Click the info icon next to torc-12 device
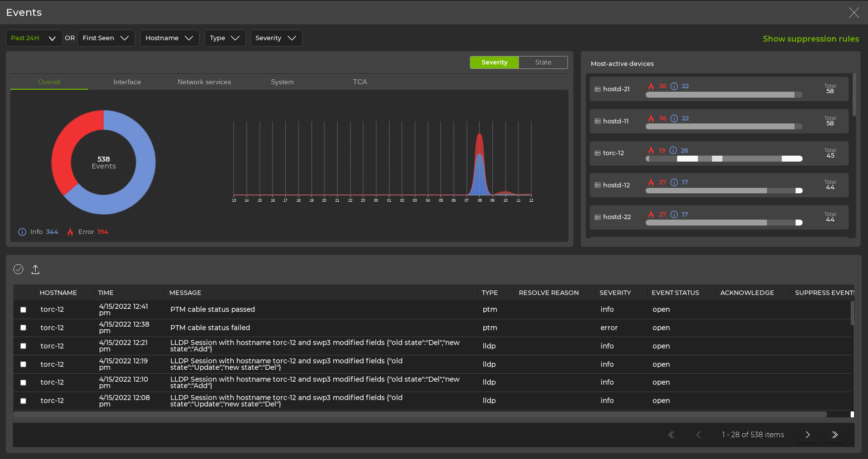This screenshot has width=868, height=459. tap(673, 150)
